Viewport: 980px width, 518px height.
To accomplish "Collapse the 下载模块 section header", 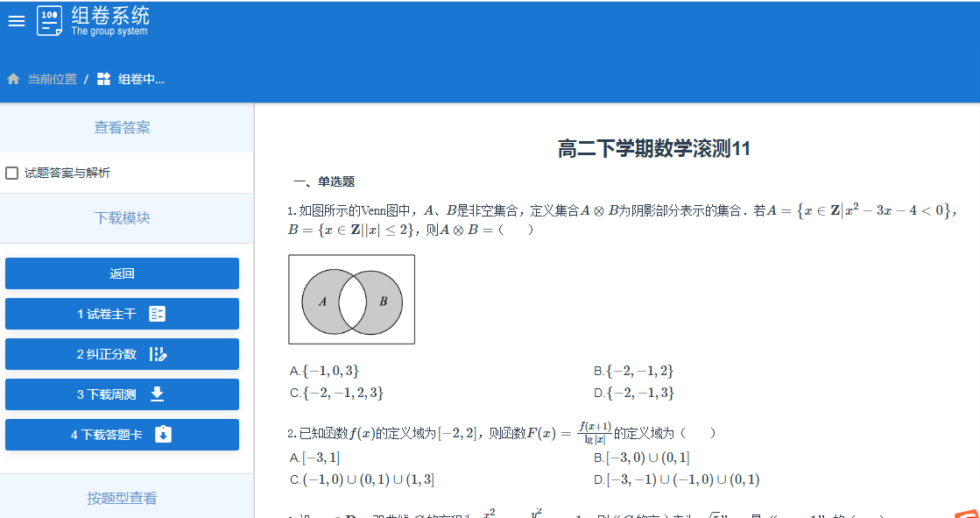I will [123, 218].
